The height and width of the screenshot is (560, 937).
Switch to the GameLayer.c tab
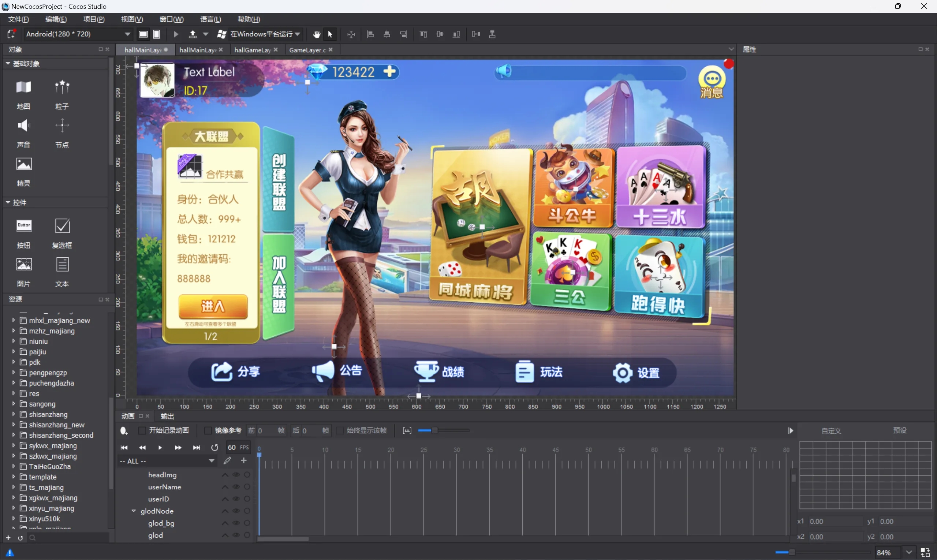pos(307,50)
